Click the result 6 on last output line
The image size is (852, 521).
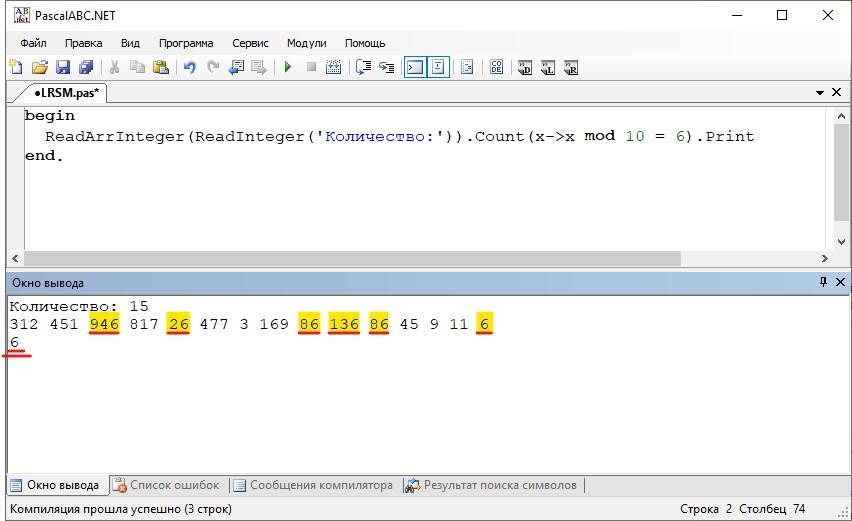coord(15,342)
